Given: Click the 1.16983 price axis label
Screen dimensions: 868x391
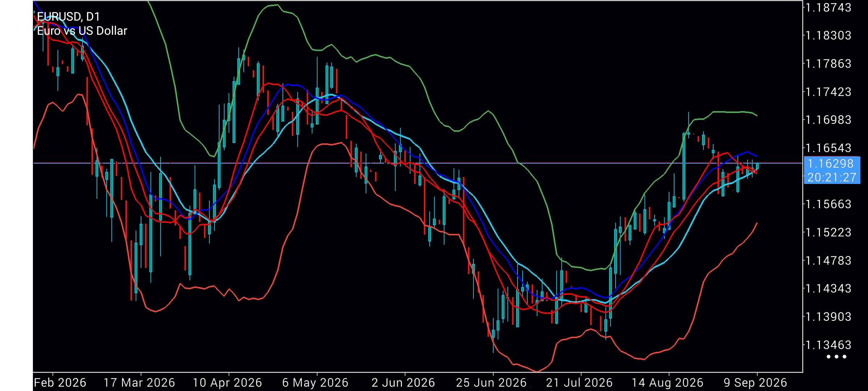Looking at the screenshot, I should (x=828, y=120).
